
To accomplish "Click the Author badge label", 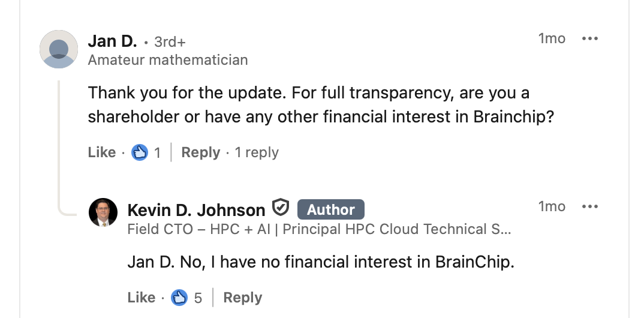I will 330,209.
